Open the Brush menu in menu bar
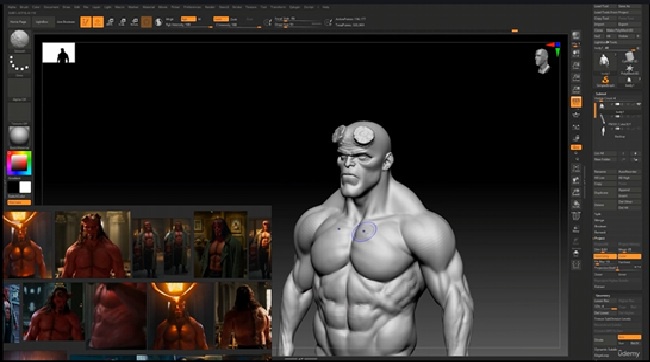Viewport: 650px width, 362px height. (24, 7)
